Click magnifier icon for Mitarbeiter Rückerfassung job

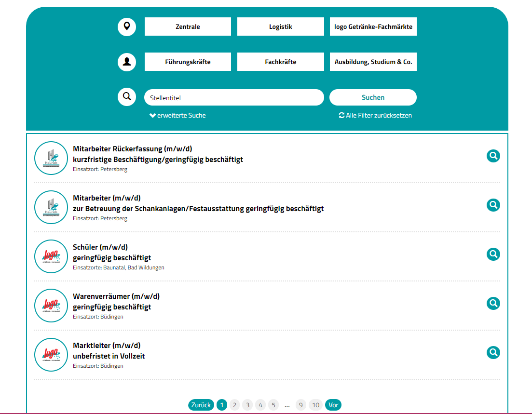pyautogui.click(x=493, y=156)
